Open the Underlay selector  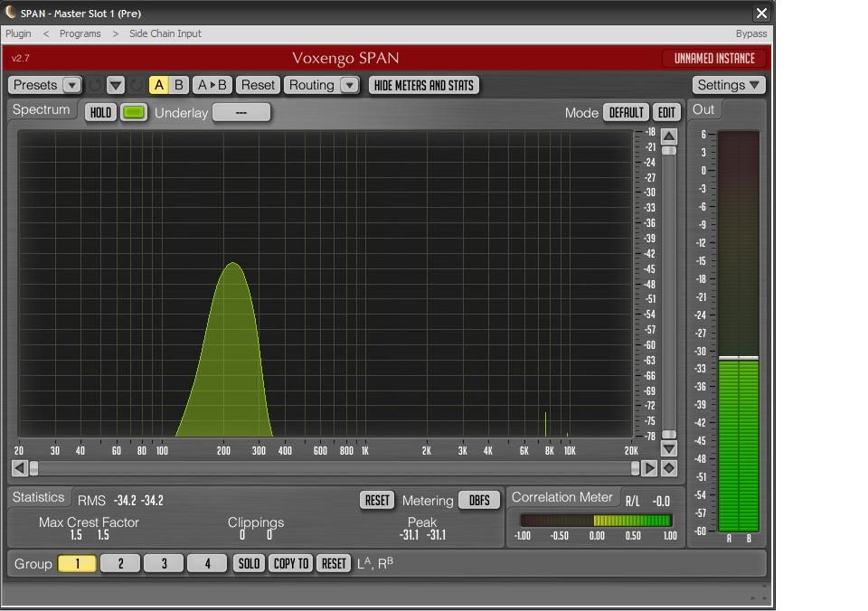click(241, 112)
